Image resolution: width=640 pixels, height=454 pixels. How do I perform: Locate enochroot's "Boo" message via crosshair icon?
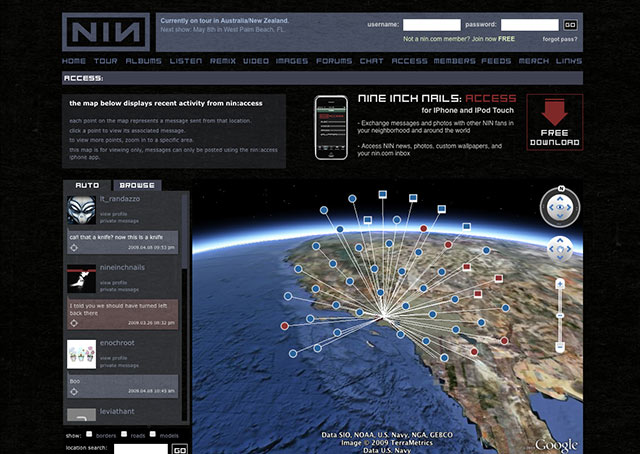[x=74, y=392]
